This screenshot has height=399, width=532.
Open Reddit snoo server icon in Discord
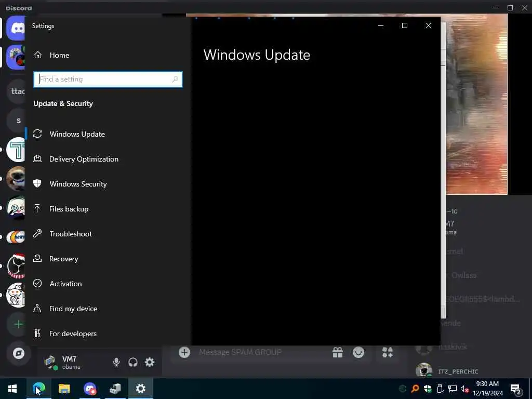pyautogui.click(x=16, y=296)
